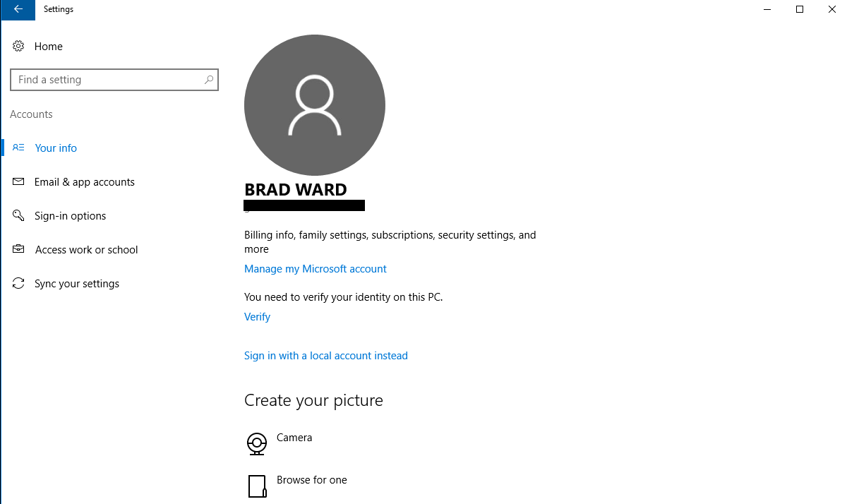Click the Sync your settings icon
The width and height of the screenshot is (847, 504).
click(x=18, y=283)
